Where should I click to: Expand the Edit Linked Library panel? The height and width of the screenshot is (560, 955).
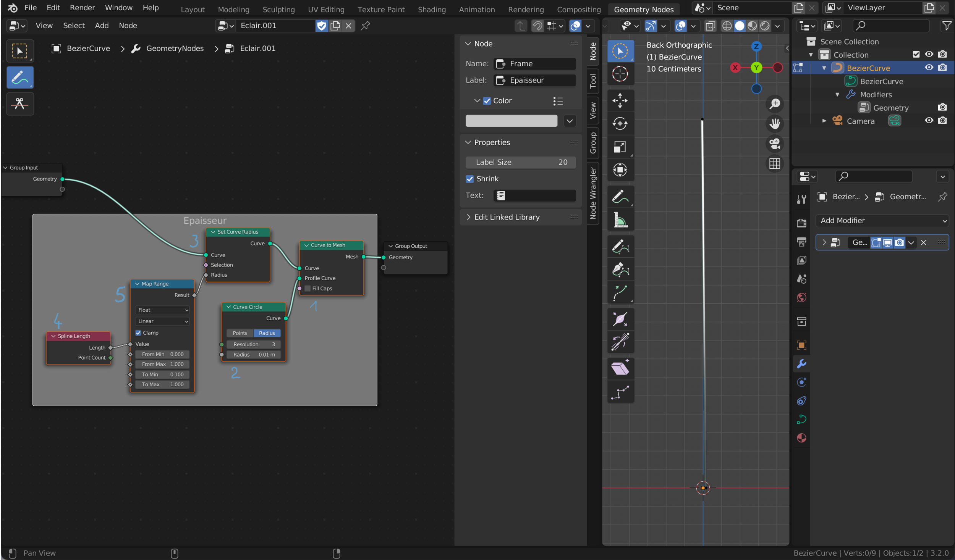click(x=507, y=217)
